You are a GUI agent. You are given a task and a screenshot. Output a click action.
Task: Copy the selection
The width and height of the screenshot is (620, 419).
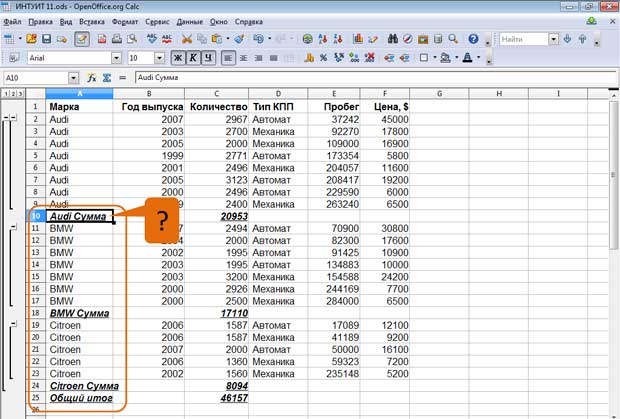click(202, 39)
